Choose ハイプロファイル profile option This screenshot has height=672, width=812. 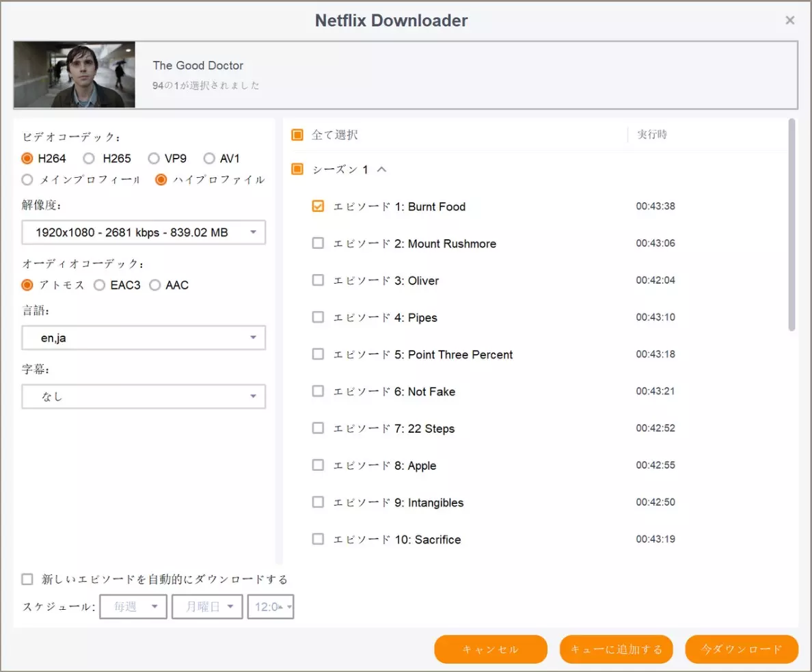coord(161,180)
